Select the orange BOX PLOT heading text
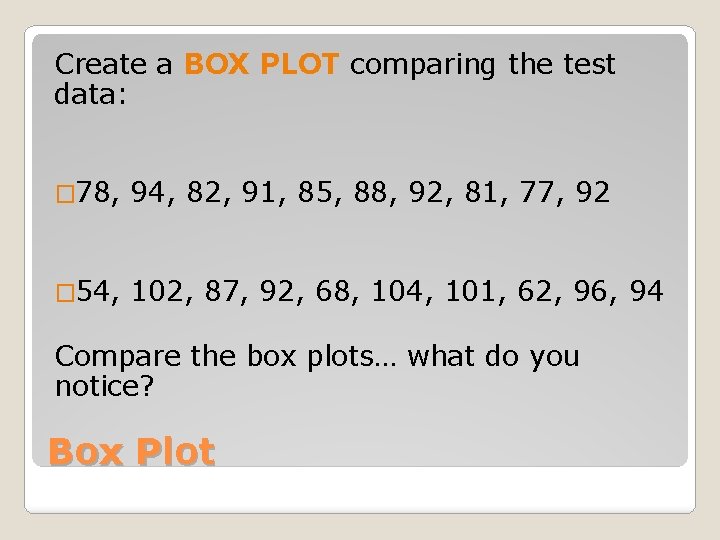The width and height of the screenshot is (720, 540). click(x=261, y=64)
